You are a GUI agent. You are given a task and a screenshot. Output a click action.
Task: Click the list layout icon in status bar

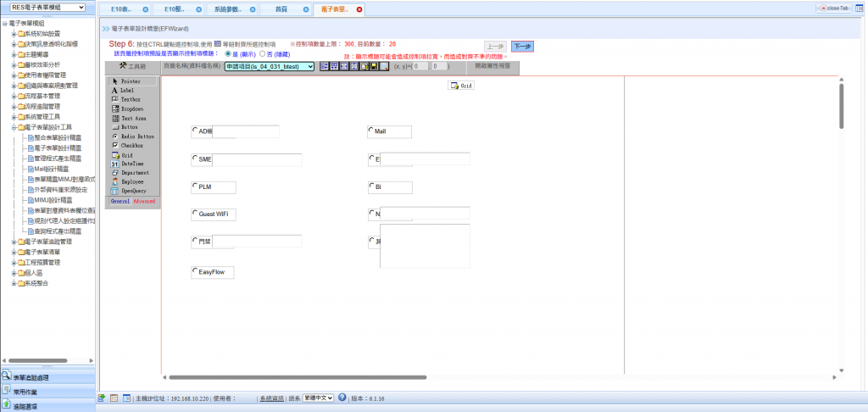point(114,398)
